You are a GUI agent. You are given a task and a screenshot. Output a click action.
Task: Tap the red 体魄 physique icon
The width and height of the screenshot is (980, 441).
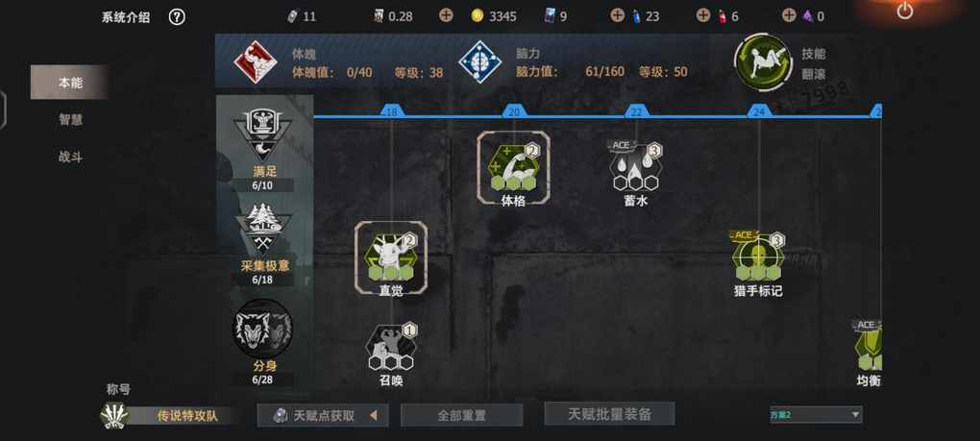[x=255, y=61]
